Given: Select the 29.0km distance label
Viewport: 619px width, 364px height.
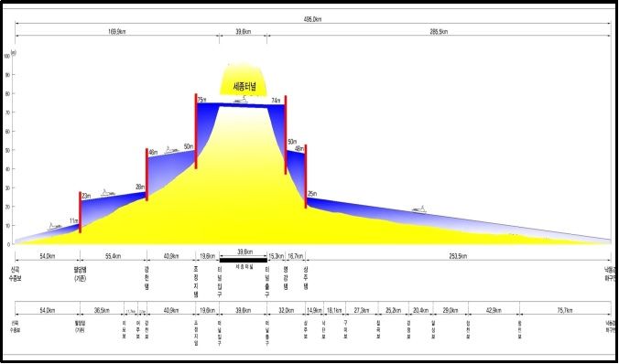Looking at the screenshot, I should tap(451, 311).
